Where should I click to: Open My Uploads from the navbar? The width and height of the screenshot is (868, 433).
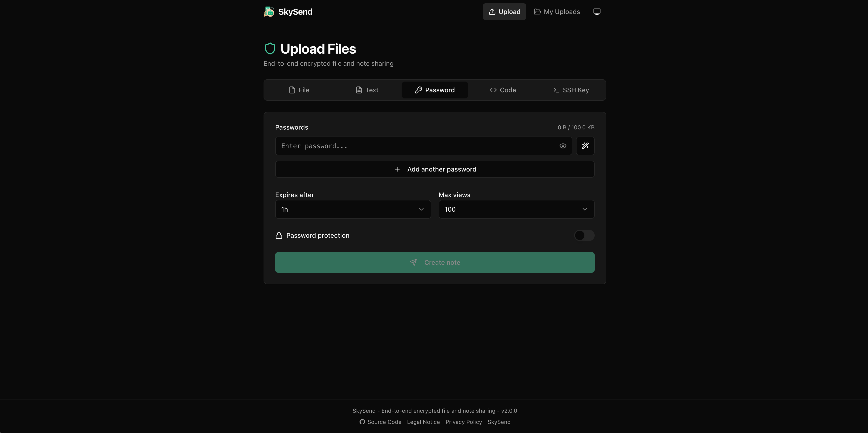(557, 11)
